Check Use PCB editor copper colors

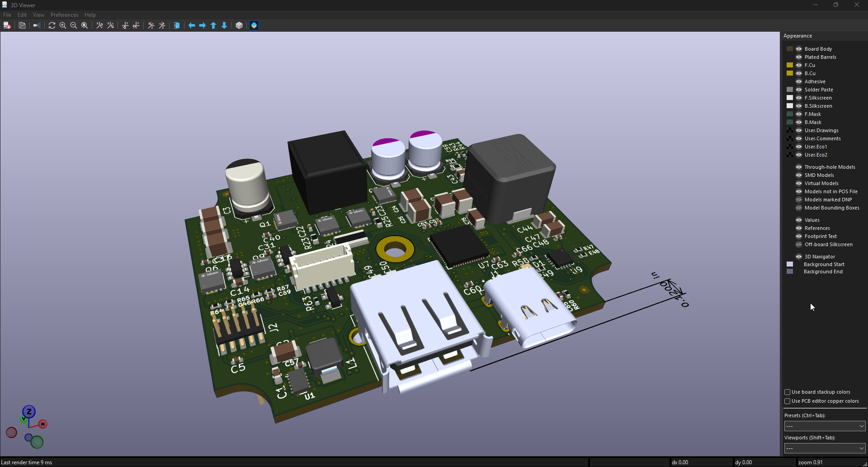pos(788,401)
